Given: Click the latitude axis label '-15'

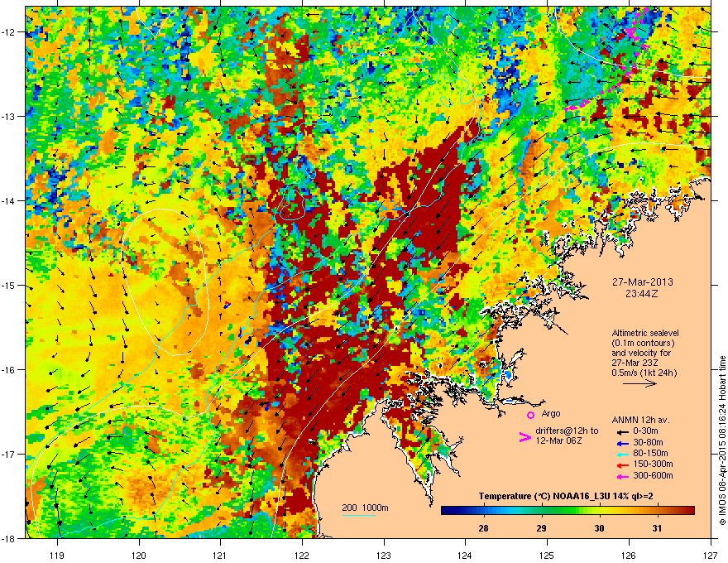Looking at the screenshot, I should click(x=8, y=285).
